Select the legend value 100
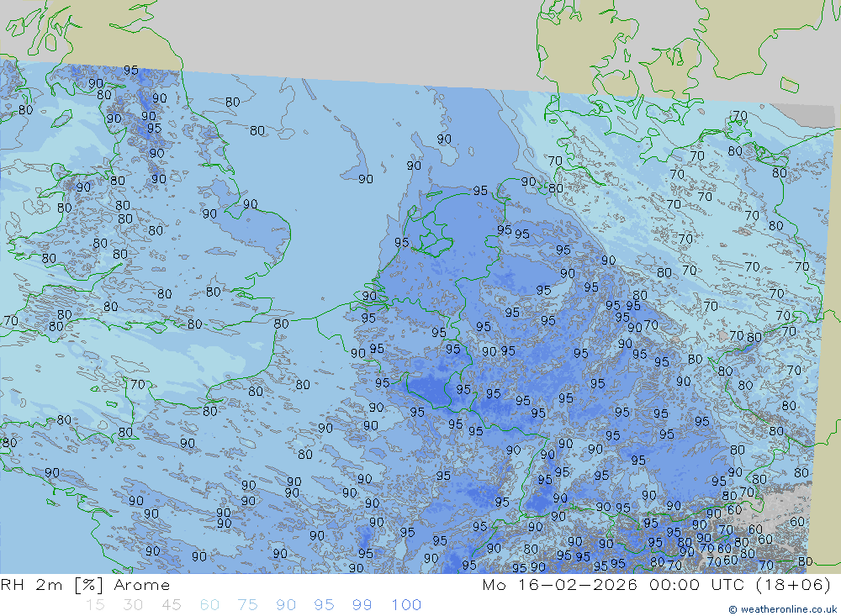 (x=406, y=605)
